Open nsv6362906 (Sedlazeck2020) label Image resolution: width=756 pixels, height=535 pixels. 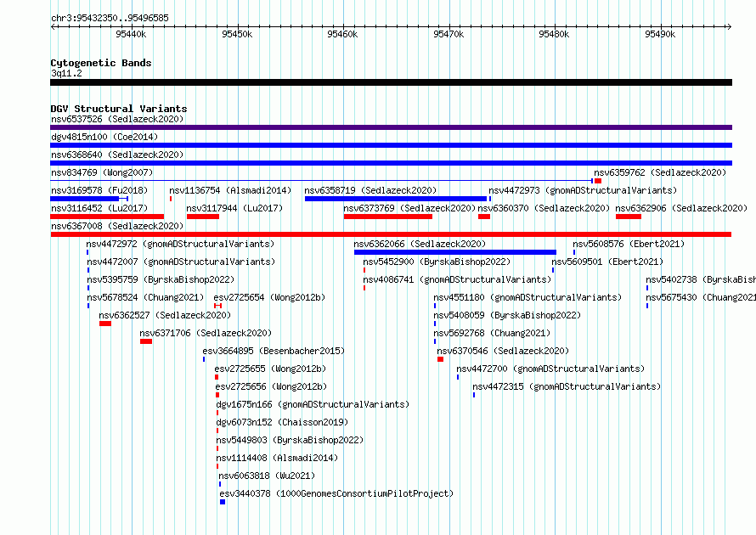coord(681,208)
